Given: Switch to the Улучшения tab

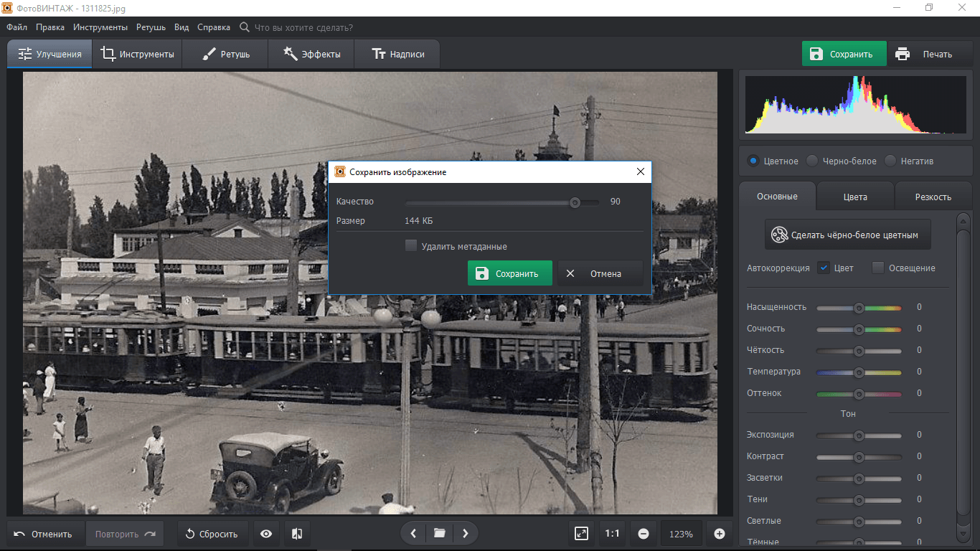Looking at the screenshot, I should coord(50,54).
